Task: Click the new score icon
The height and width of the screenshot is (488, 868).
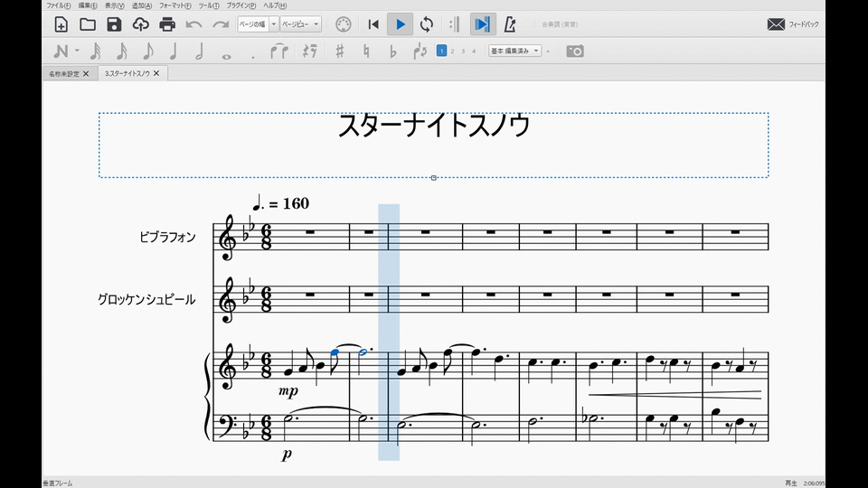Action: click(x=61, y=24)
